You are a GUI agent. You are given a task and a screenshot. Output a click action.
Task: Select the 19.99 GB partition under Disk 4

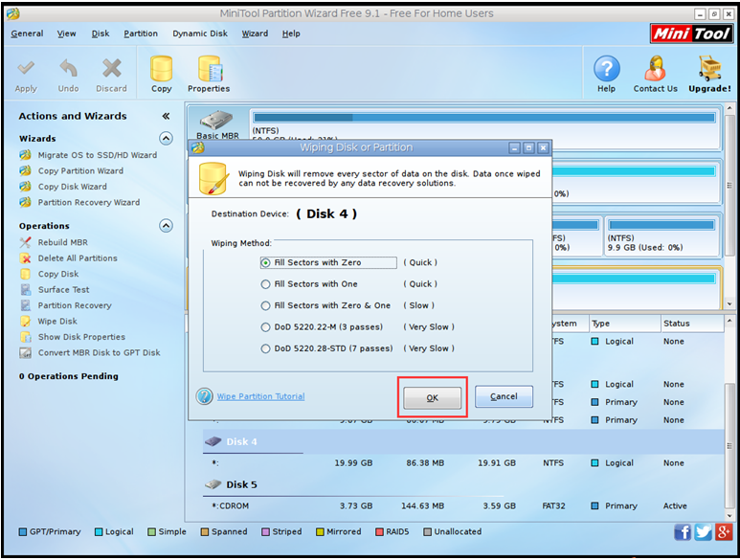463,462
